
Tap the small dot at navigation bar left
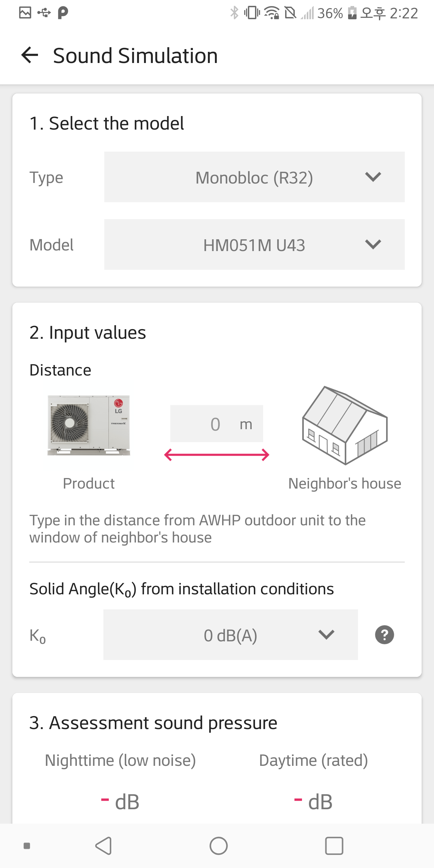tap(27, 845)
